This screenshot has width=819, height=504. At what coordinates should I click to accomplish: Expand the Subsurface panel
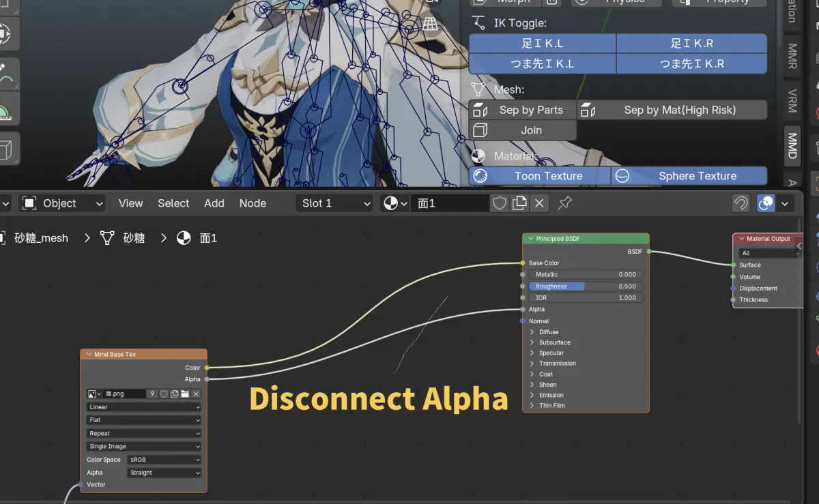(x=532, y=342)
